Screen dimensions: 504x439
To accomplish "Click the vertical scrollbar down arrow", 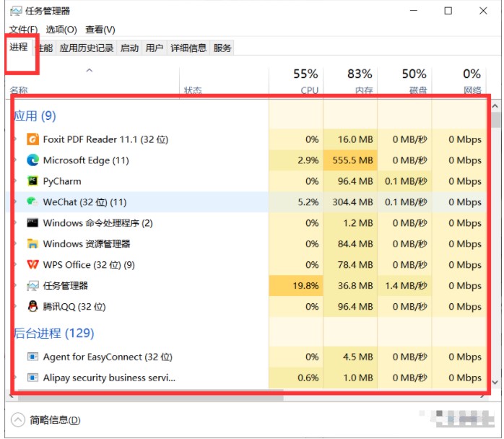I will click(495, 383).
